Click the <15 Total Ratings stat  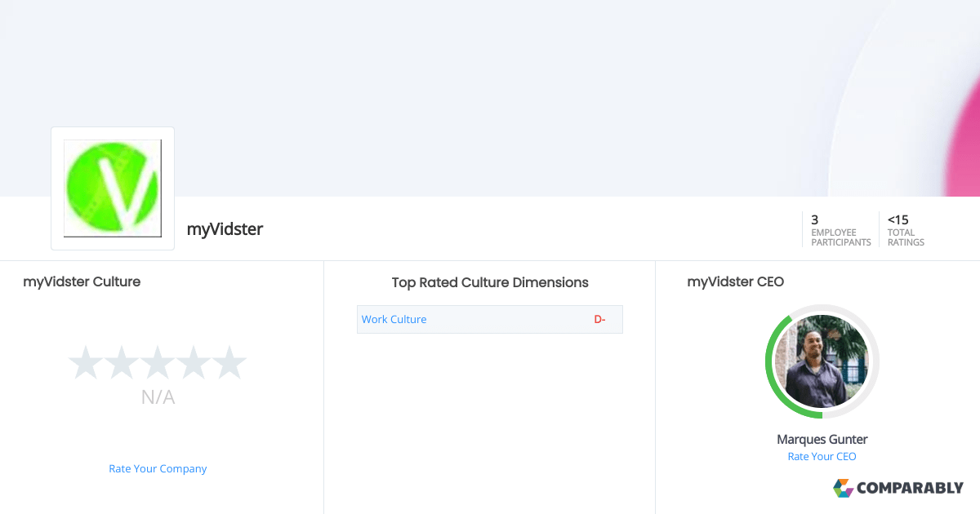[906, 230]
